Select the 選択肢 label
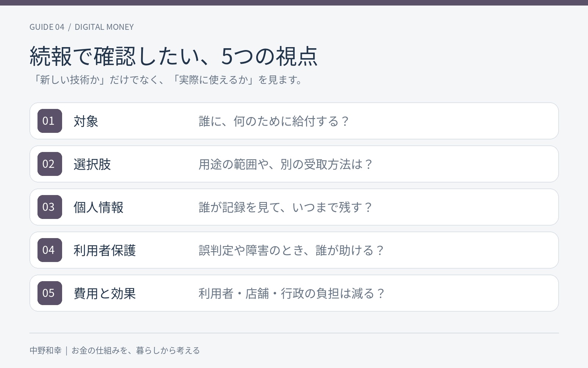Image resolution: width=588 pixels, height=368 pixels. pos(92,164)
